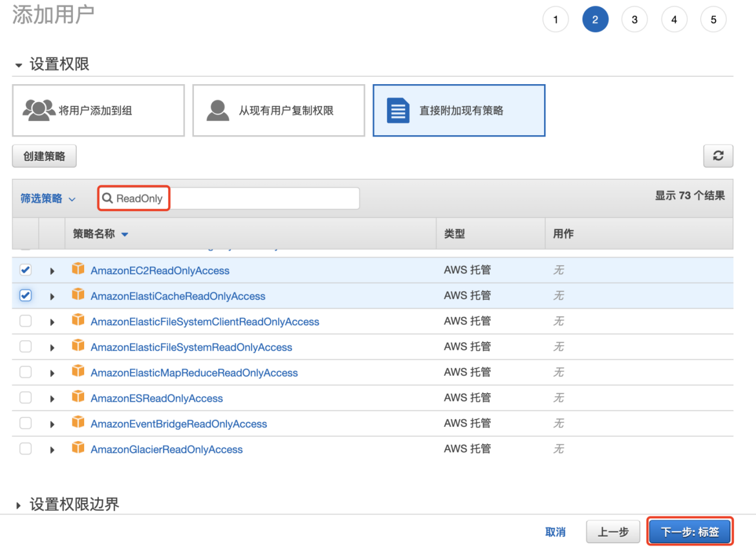Click the 创建策略 button
Screen dimensions: 756x547
pyautogui.click(x=44, y=156)
